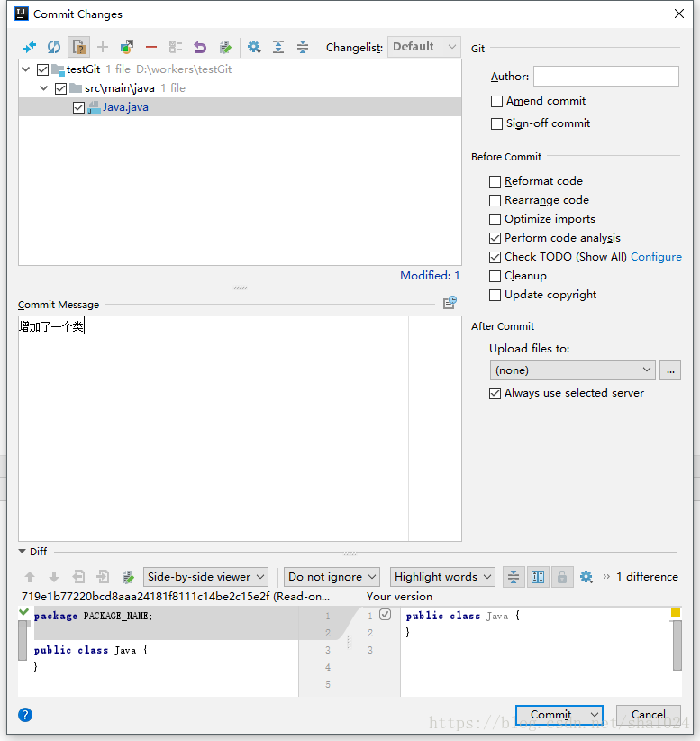Viewport: 700px width, 741px height.
Task: Click the more actions chevron in Diff toolbar
Action: pyautogui.click(x=606, y=577)
